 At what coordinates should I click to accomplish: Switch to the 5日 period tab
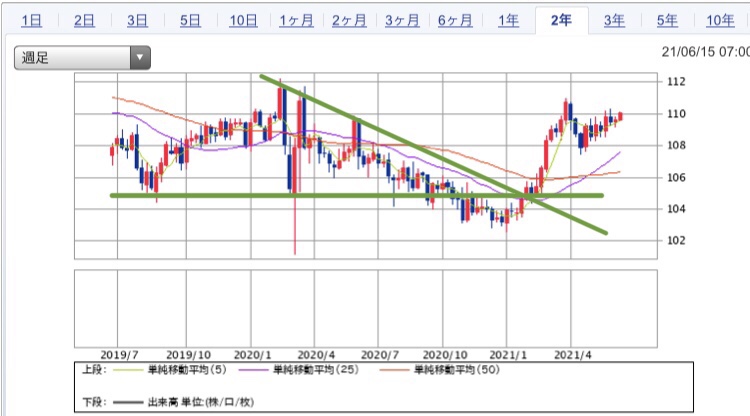[x=190, y=21]
